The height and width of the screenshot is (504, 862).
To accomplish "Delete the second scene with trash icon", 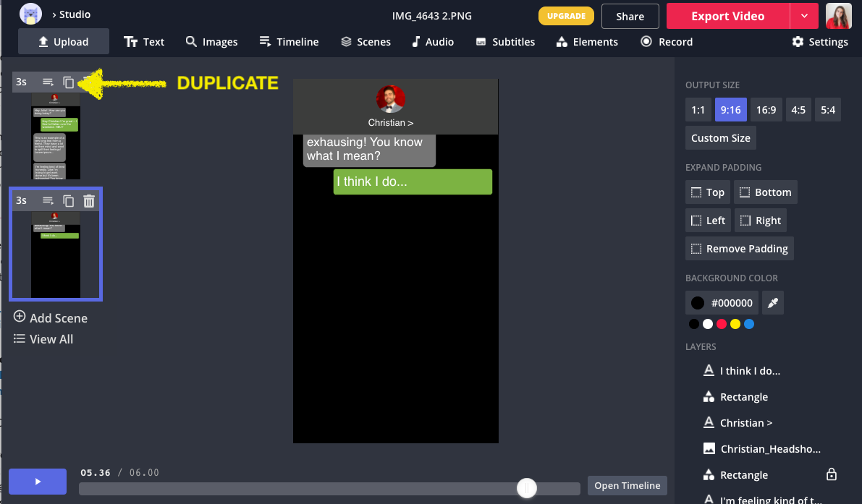I will click(x=89, y=201).
